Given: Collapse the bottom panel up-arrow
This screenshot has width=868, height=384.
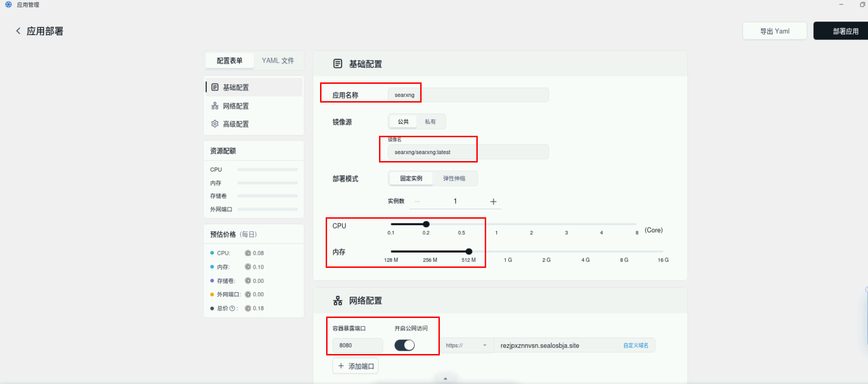Looking at the screenshot, I should [x=445, y=378].
